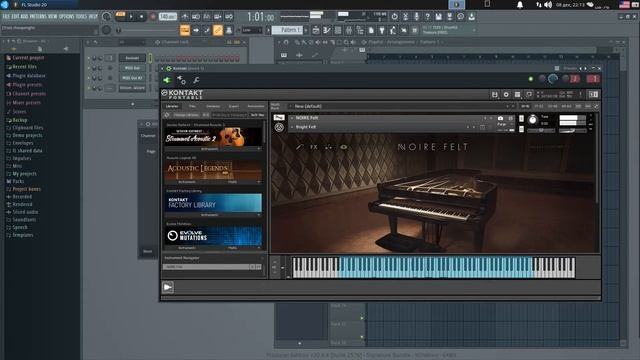The height and width of the screenshot is (360, 640).
Task: Click Kontakt save disk icon
Action: pos(494,95)
